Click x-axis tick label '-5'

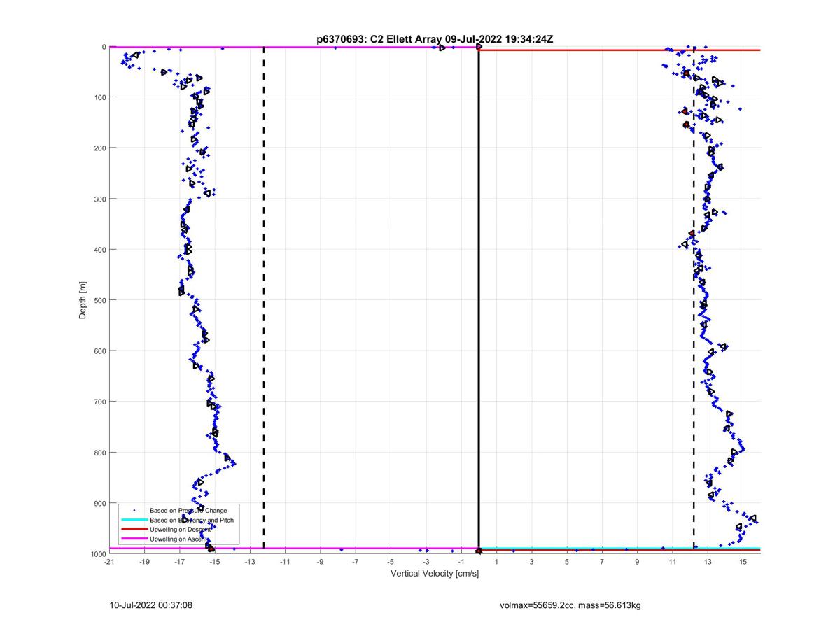[x=391, y=562]
